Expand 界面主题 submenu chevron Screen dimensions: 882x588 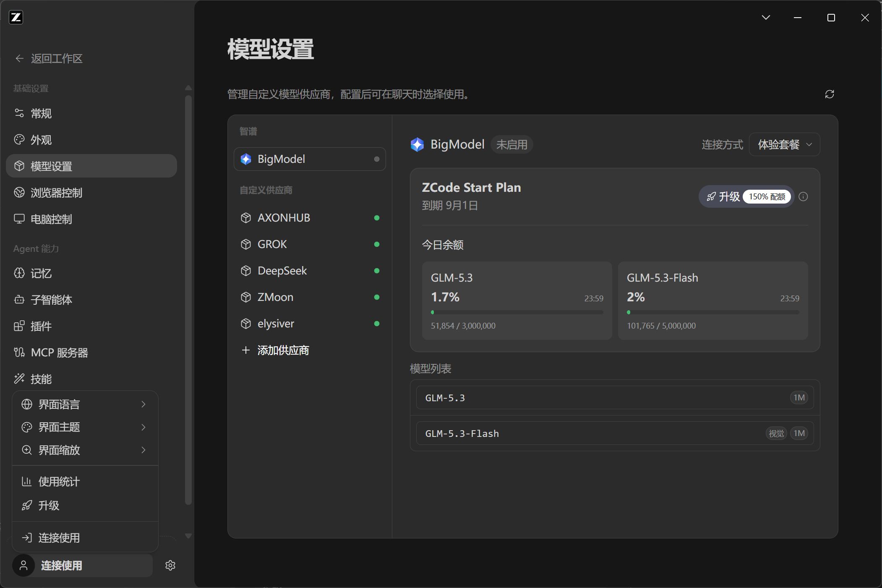tap(144, 427)
